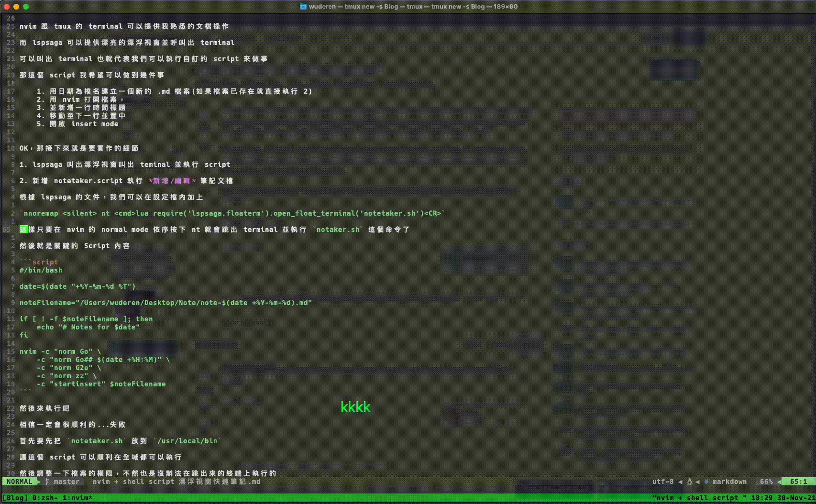Select tmux window 0:zsh-
The height and width of the screenshot is (504, 816).
(45, 498)
